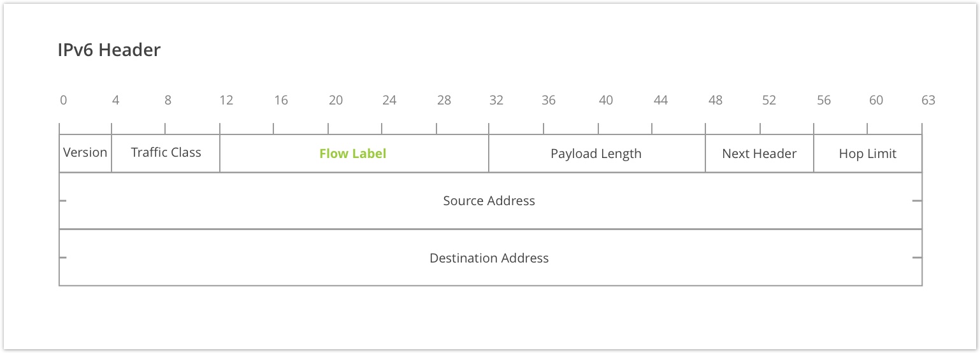Click bit offset label 60
Screen dimensions: 980x353
tap(876, 100)
